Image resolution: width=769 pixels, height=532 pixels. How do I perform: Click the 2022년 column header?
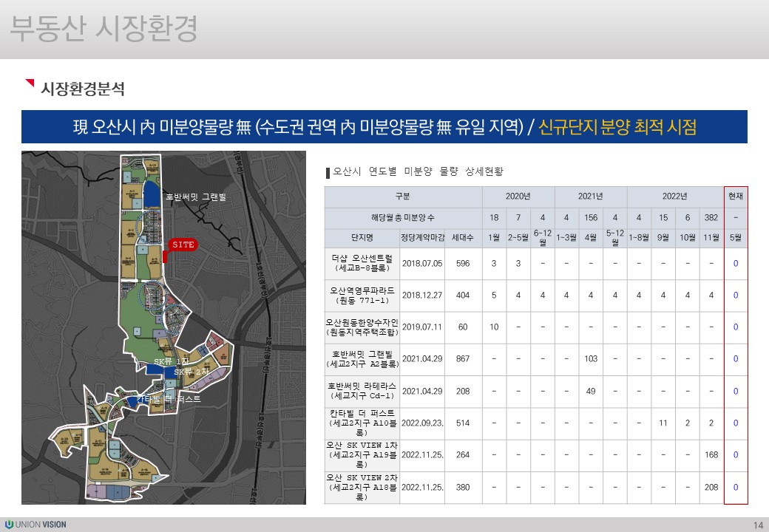[x=675, y=197]
